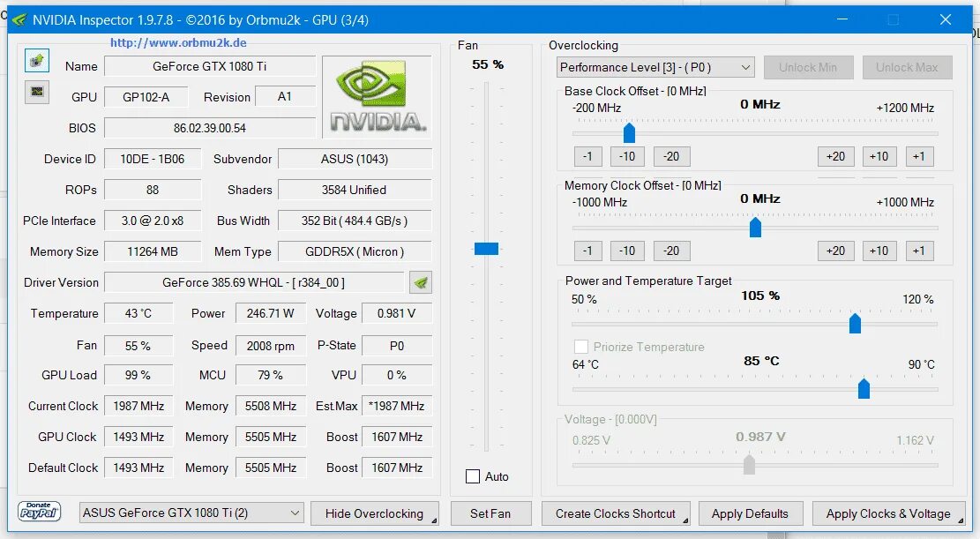Close the NVIDIA Inspector window

click(x=946, y=20)
